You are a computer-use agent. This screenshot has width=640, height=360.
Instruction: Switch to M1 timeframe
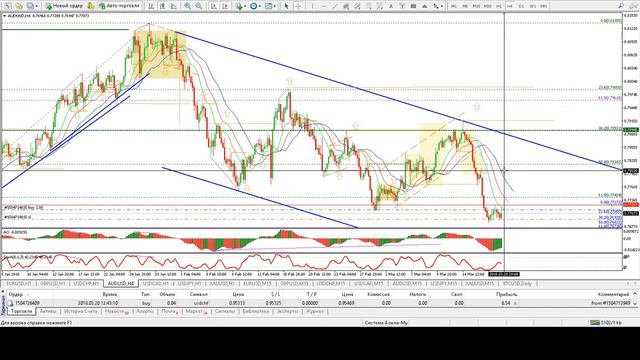pos(453,6)
